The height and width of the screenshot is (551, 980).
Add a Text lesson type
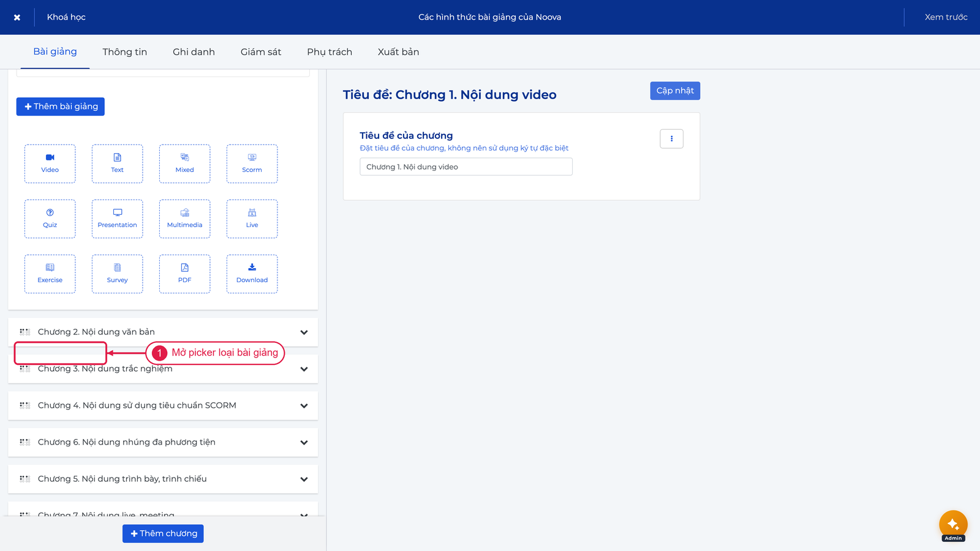117,163
